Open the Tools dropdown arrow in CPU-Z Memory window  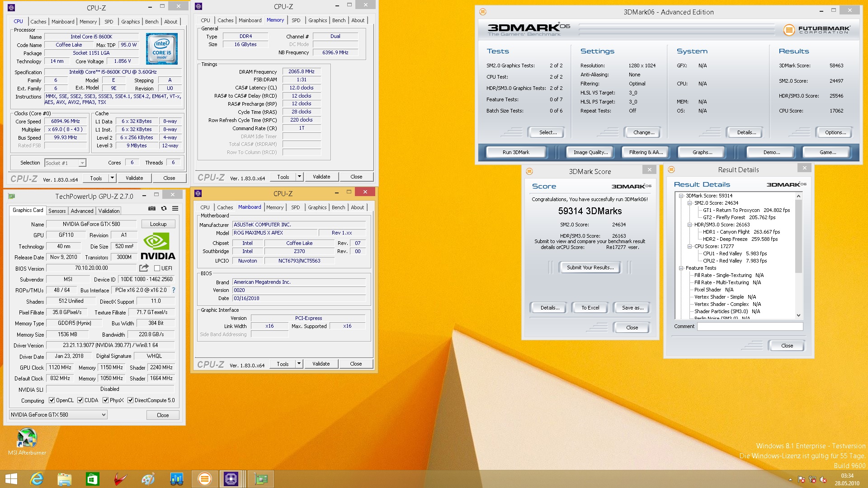click(x=299, y=177)
